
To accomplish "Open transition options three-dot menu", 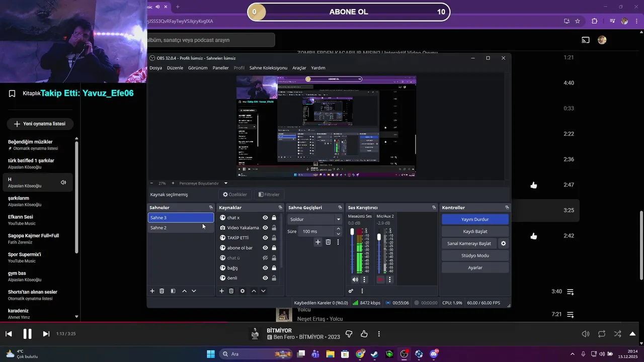I will 338,242.
